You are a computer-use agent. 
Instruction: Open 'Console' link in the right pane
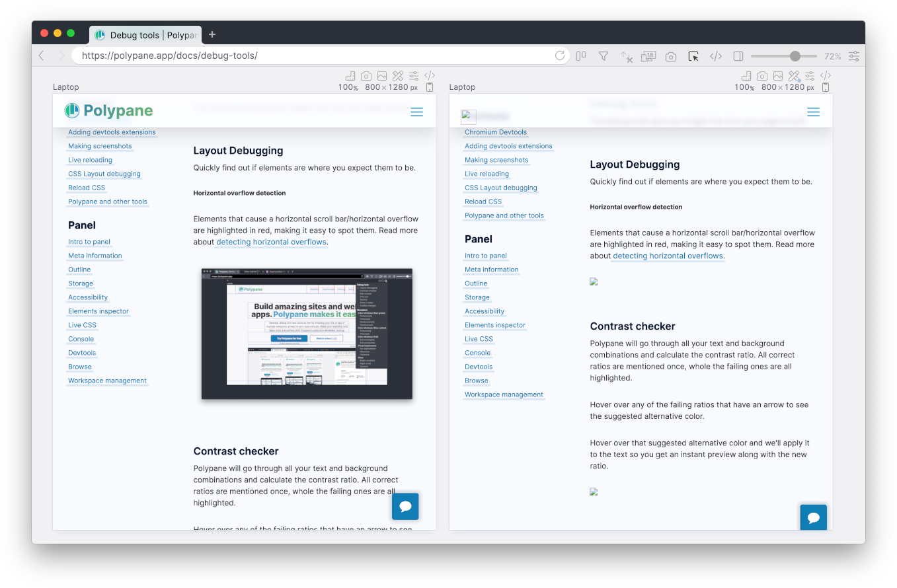[478, 353]
